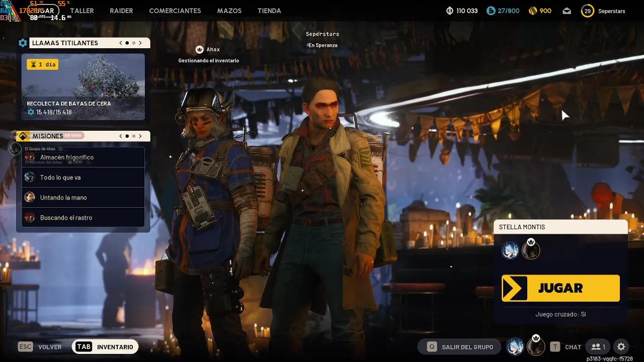Open the TIENDA tab

pos(269,11)
